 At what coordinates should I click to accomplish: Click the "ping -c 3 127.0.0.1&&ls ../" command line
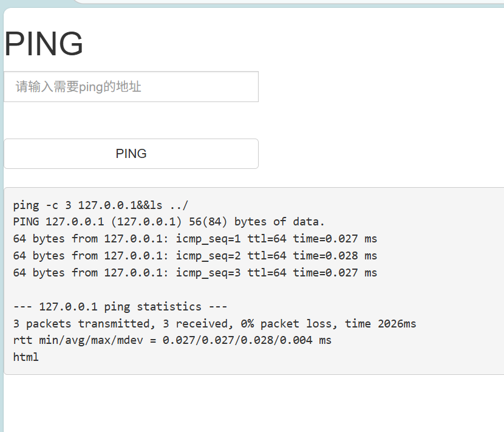click(100, 205)
